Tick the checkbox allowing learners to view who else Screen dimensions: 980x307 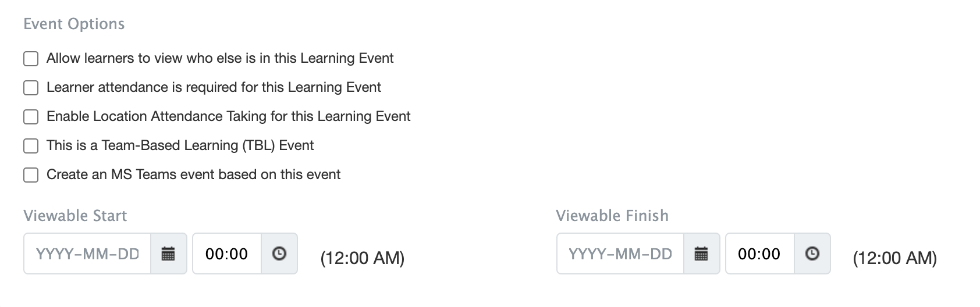tap(31, 59)
